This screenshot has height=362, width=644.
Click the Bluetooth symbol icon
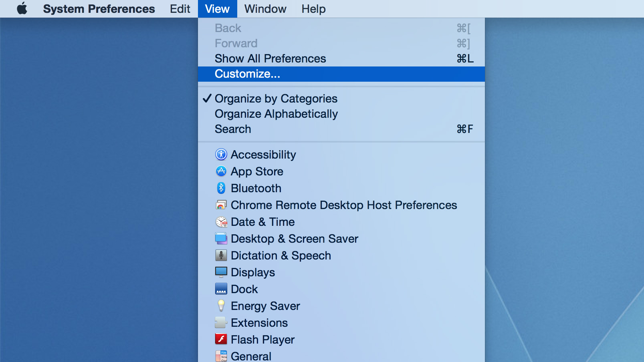point(221,188)
